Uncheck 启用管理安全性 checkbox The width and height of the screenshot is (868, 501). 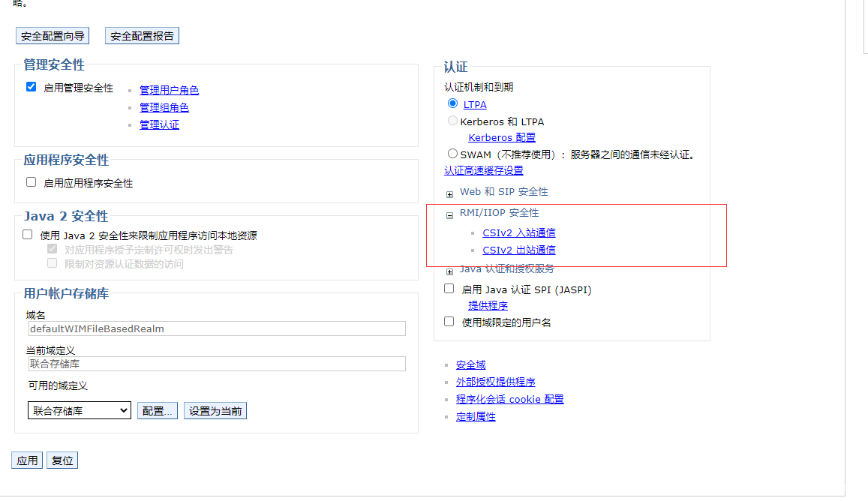[32, 87]
